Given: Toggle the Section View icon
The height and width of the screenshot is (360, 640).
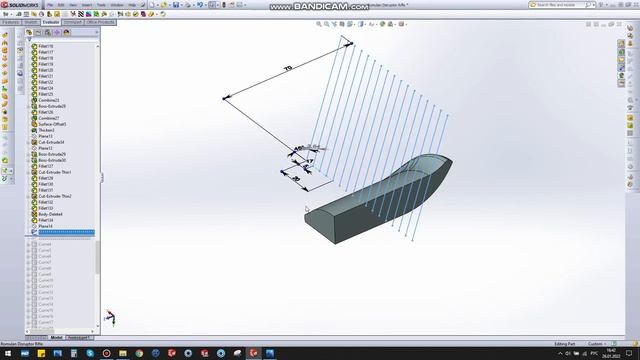Looking at the screenshot, I should coord(342,24).
